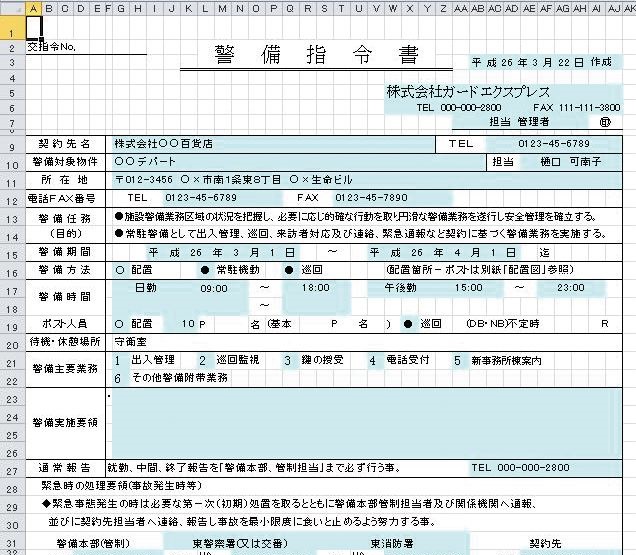Click afternoon end time 23:00
The image size is (636, 555).
pyautogui.click(x=571, y=288)
